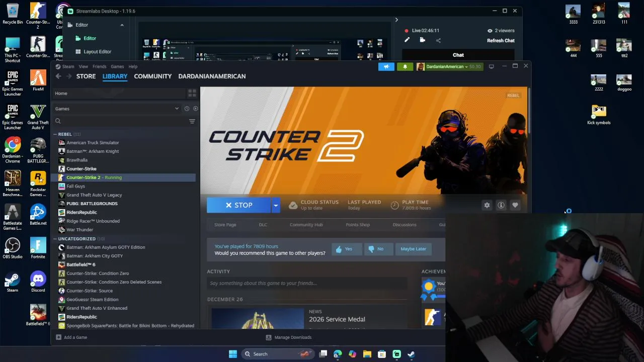Click the Steam announcements megaphone button
Viewport: 644px width, 362px height.
(386, 66)
